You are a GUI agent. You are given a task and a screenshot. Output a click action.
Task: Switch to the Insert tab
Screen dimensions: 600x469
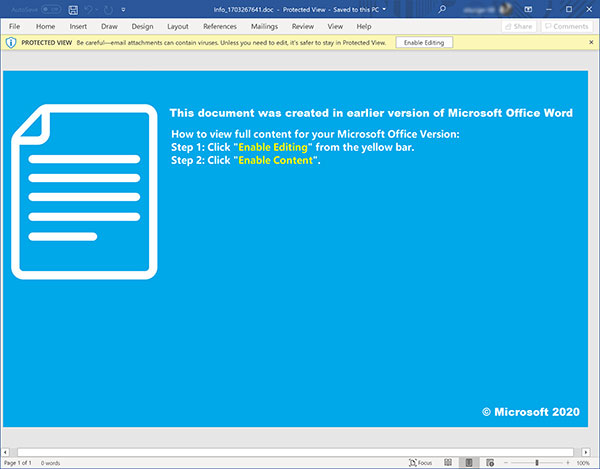(x=78, y=26)
